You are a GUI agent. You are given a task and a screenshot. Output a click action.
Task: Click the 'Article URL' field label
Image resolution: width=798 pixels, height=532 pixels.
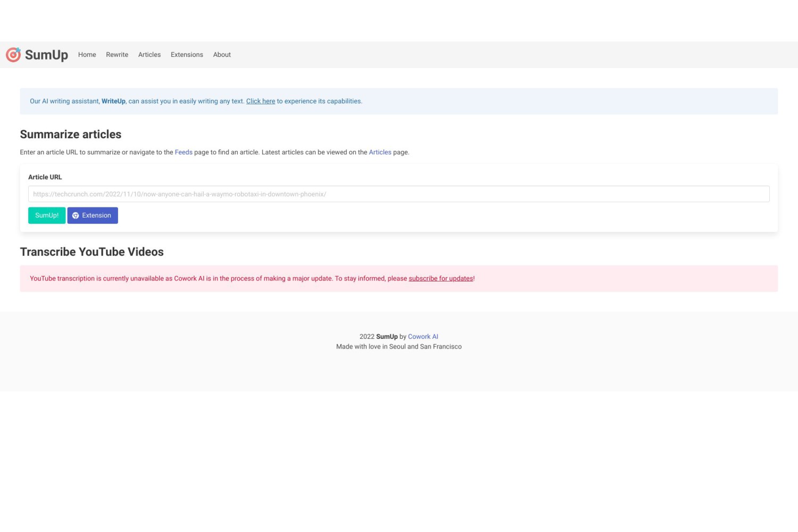pos(45,177)
